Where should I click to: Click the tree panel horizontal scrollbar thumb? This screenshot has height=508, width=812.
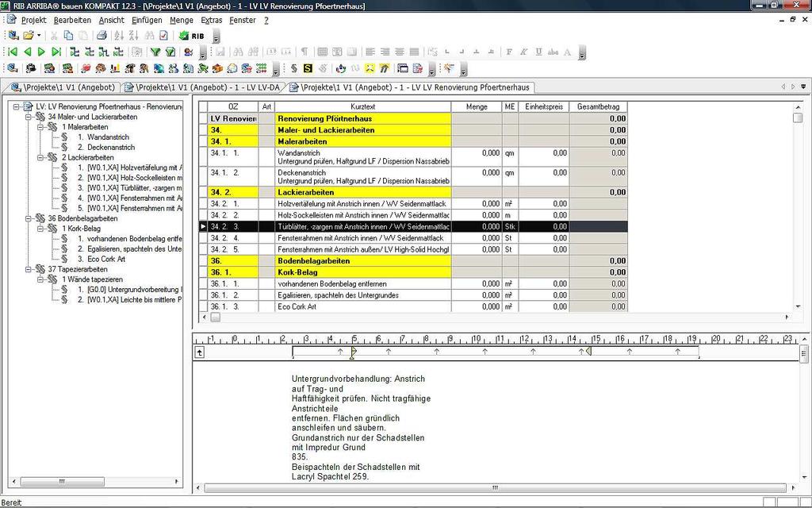[x=62, y=482]
